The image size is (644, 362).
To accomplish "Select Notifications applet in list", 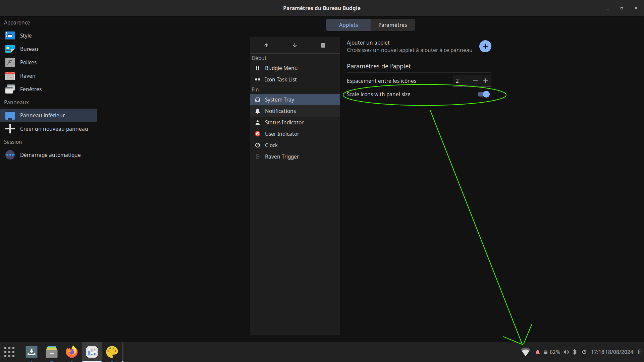I will [x=280, y=111].
